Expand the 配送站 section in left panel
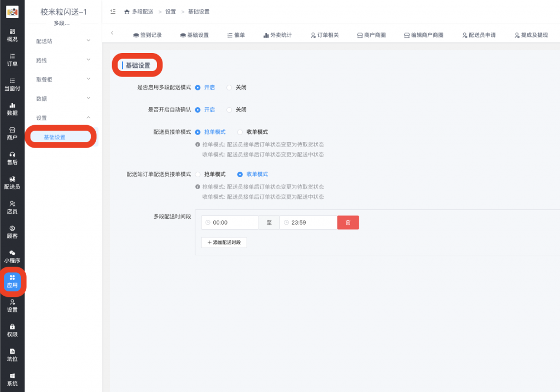The width and height of the screenshot is (560, 392). click(x=62, y=40)
